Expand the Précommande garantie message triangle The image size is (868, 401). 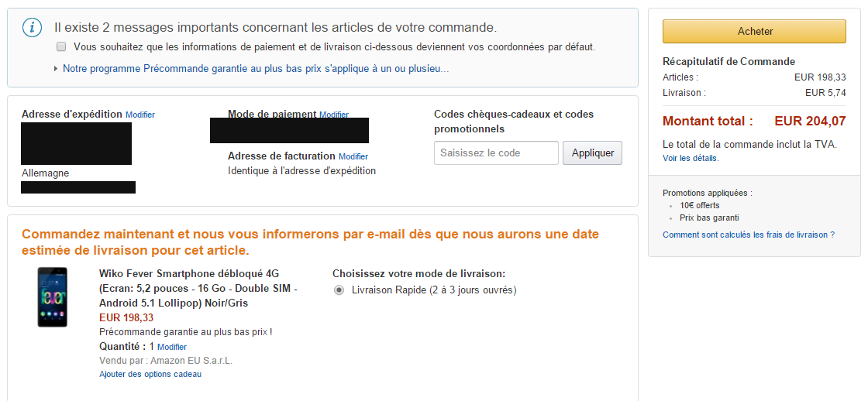click(56, 69)
